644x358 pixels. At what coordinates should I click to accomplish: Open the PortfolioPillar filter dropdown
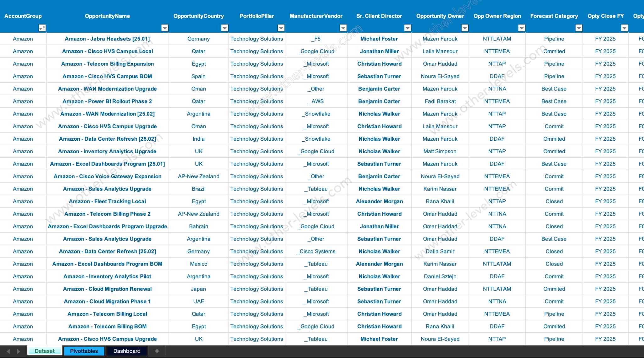(x=281, y=28)
